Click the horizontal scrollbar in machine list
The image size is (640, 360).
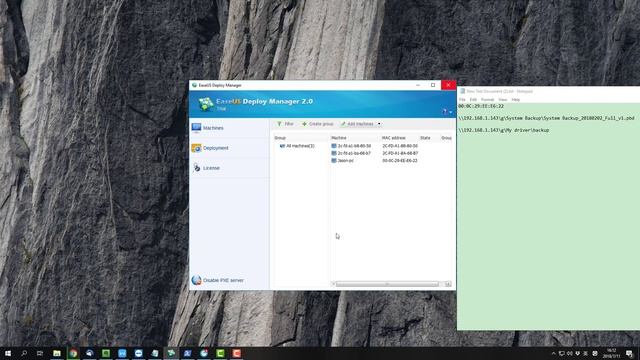coord(387,284)
